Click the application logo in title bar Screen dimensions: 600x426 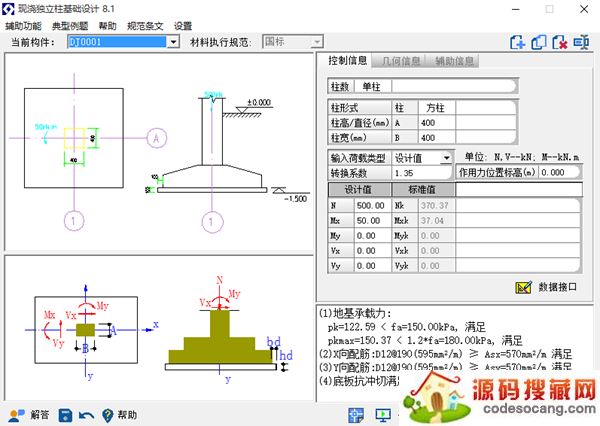(x=8, y=9)
